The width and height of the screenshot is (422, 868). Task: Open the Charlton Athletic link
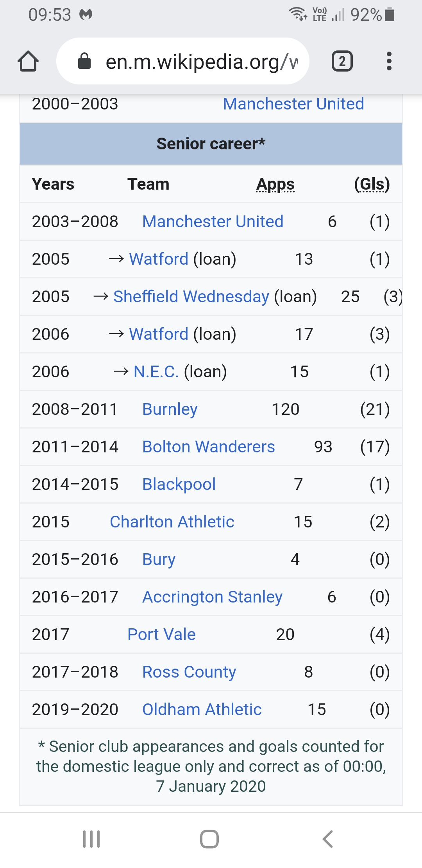tap(172, 522)
